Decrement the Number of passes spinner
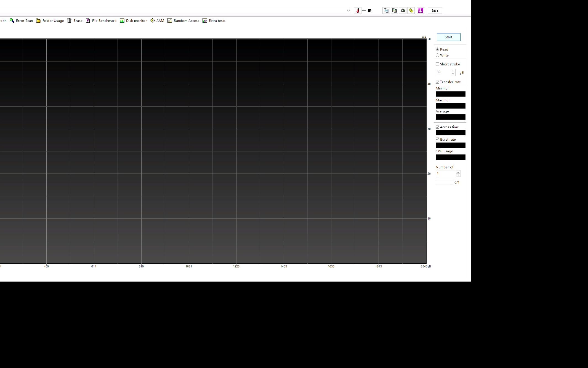 click(x=458, y=175)
